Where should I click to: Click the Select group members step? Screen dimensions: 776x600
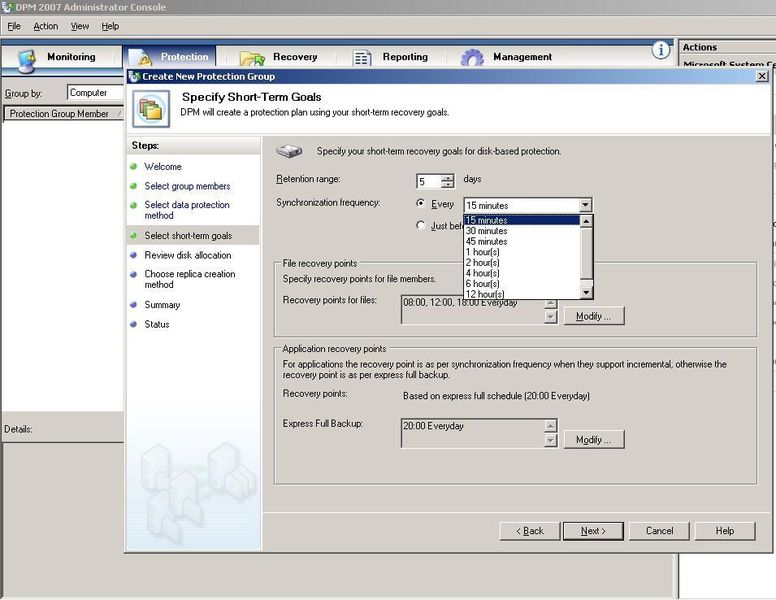[187, 186]
